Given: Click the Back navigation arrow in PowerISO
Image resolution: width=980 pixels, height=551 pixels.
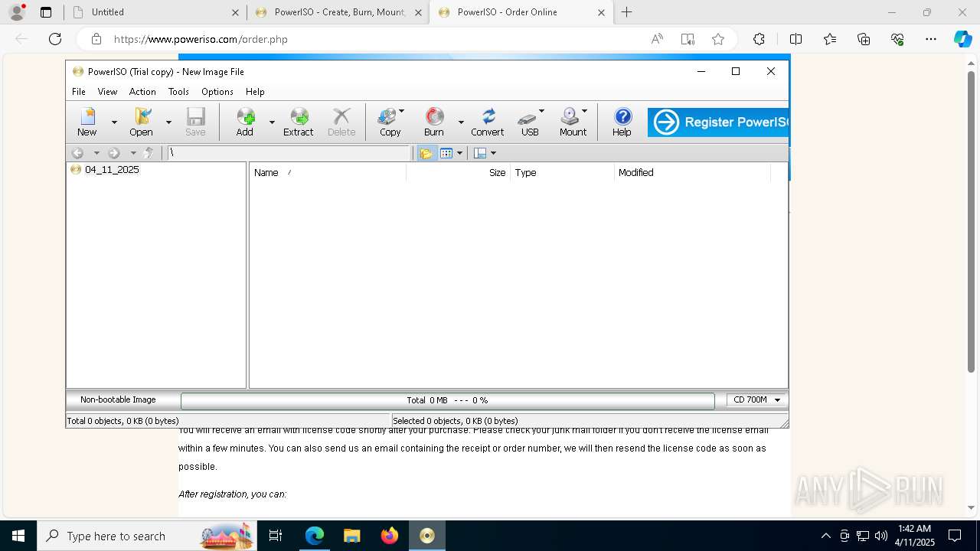Looking at the screenshot, I should [77, 153].
